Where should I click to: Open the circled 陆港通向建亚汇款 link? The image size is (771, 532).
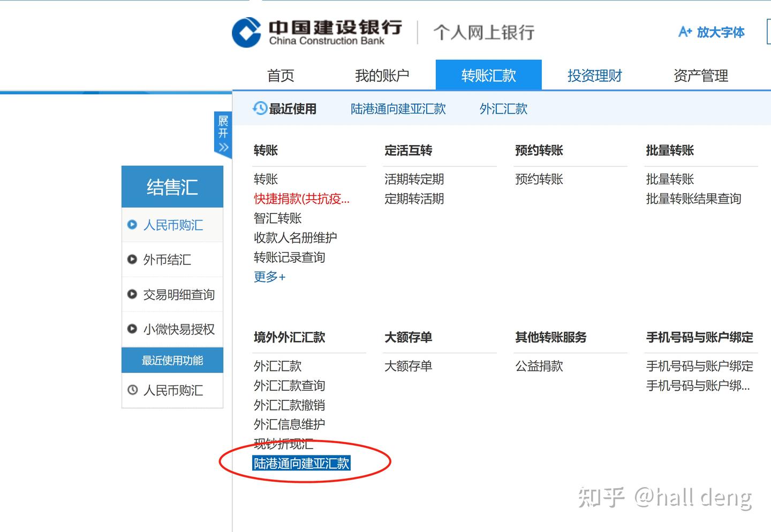click(301, 463)
